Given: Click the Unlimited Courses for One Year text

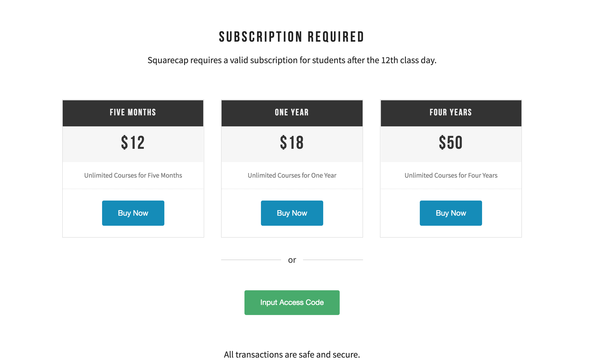Looking at the screenshot, I should [292, 175].
